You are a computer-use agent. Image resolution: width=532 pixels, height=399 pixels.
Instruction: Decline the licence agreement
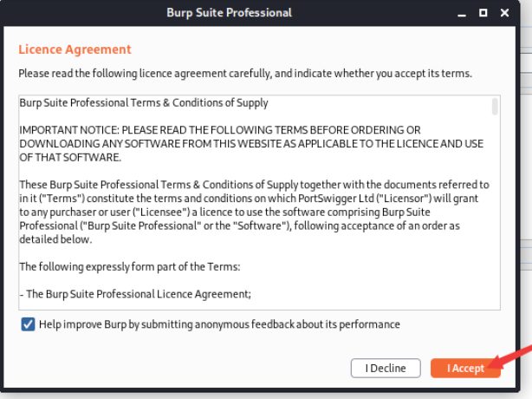pyautogui.click(x=385, y=369)
